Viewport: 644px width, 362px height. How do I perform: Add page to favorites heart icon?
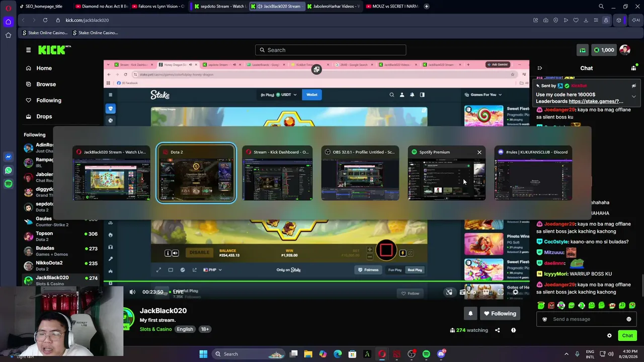[576, 20]
